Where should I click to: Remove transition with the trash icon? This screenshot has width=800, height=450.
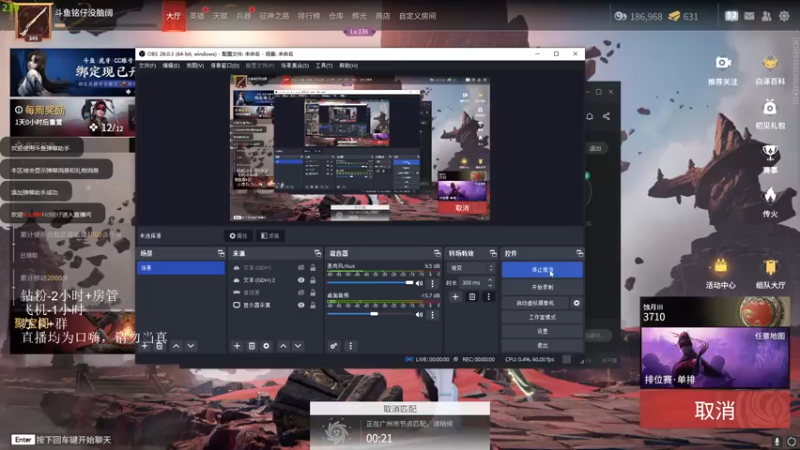tap(472, 296)
